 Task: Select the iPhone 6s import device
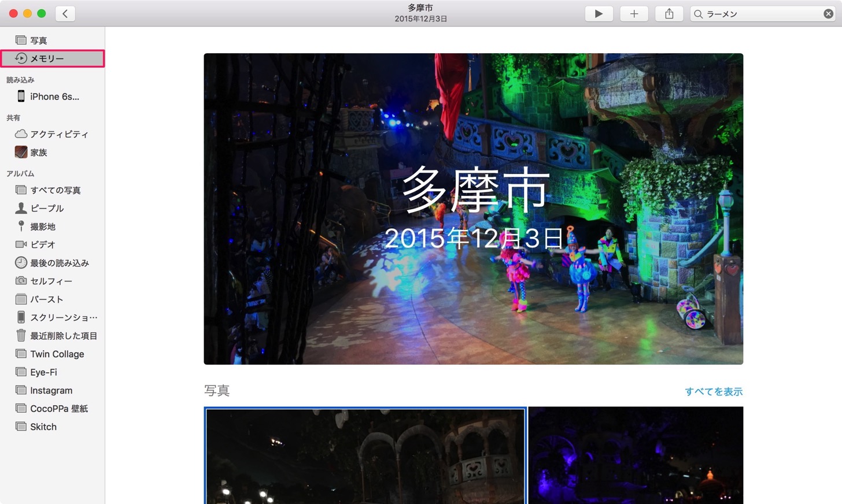tap(52, 97)
